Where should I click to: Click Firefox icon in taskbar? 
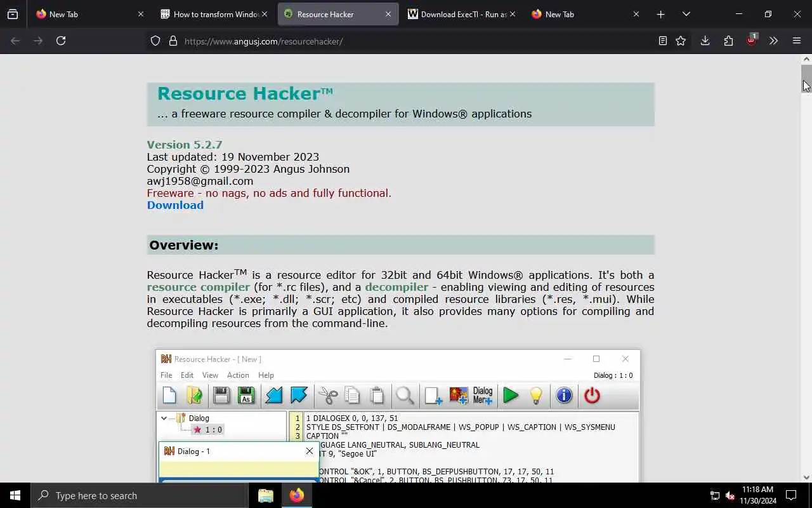click(296, 495)
